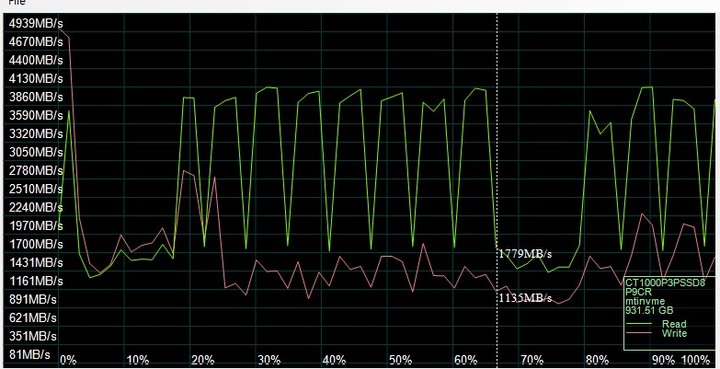The width and height of the screenshot is (720, 369).
Task: Click the 1161MB/s axis label
Action: click(x=35, y=281)
